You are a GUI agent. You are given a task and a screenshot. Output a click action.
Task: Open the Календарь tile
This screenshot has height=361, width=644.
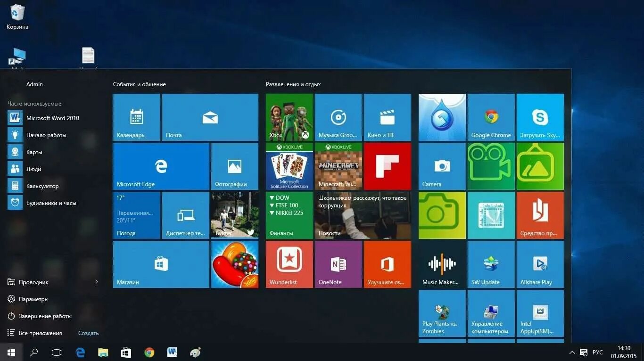[x=137, y=117]
